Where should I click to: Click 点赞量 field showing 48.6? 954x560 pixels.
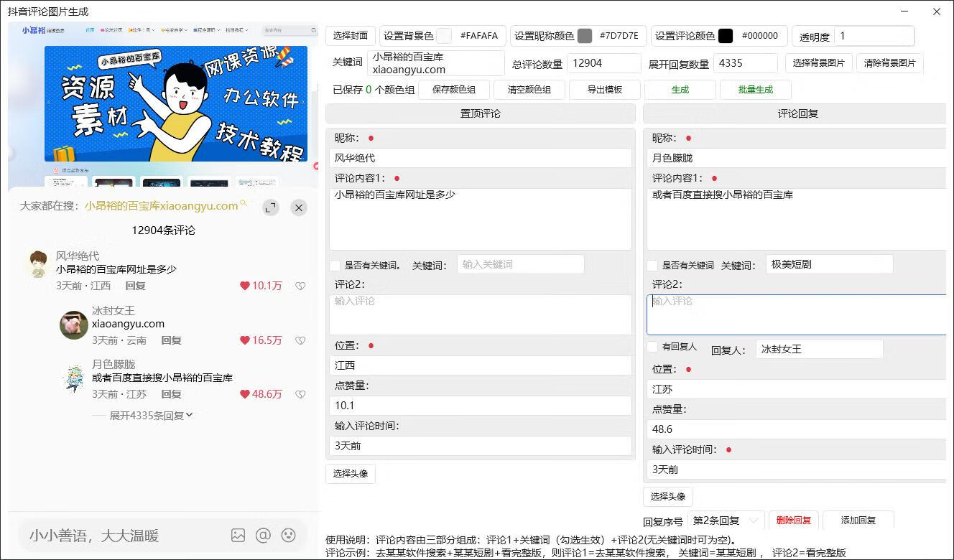click(x=797, y=429)
